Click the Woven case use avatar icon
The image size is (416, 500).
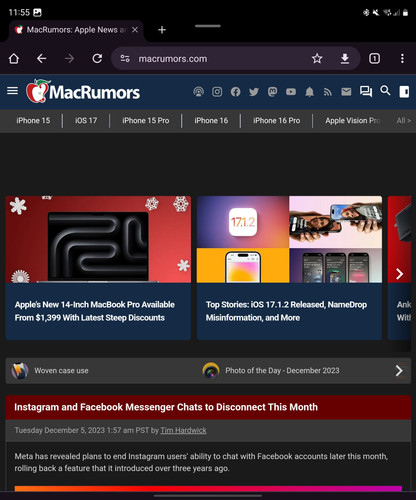[x=20, y=371]
